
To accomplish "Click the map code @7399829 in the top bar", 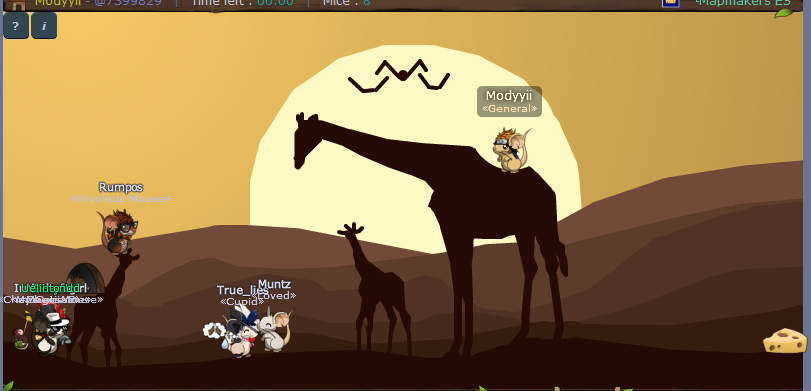I will point(128,3).
